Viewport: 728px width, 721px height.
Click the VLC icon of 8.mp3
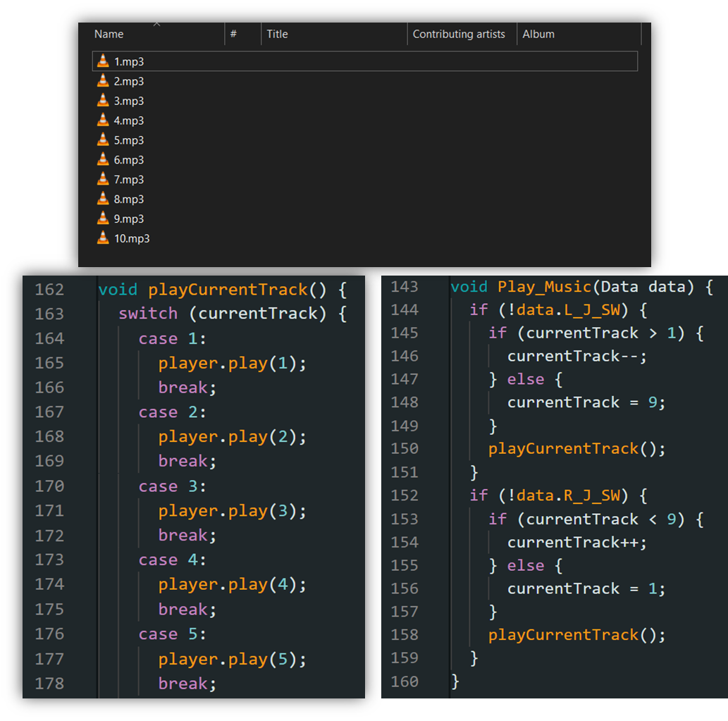pos(103,199)
